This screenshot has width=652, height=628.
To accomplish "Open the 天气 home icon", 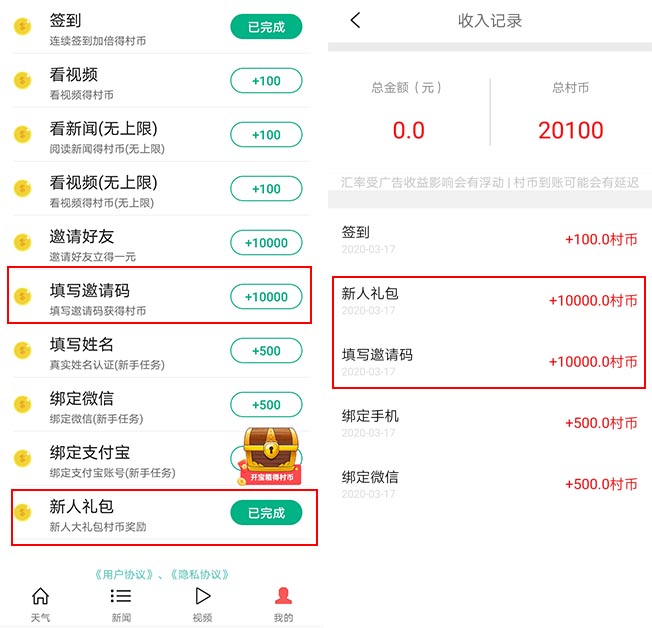I will 40,596.
